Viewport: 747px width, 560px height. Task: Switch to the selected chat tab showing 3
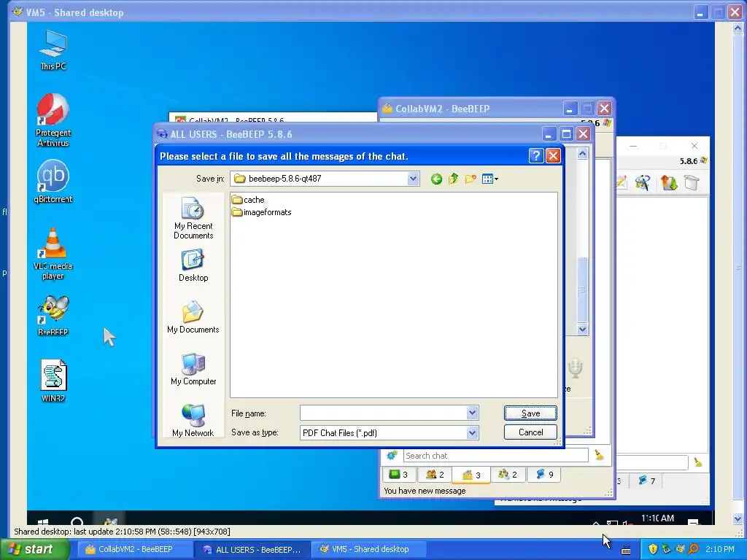(471, 475)
